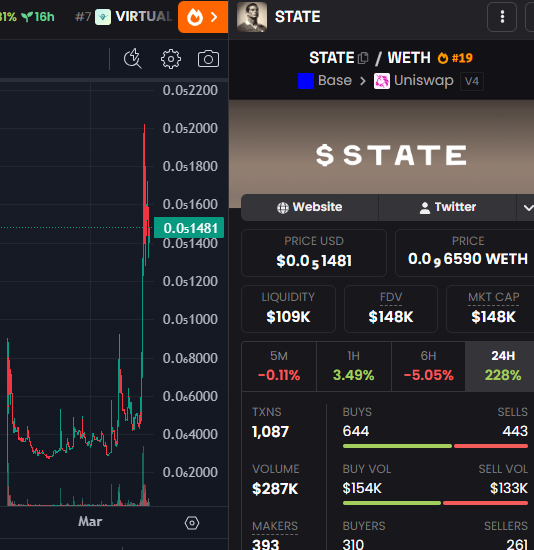534x550 pixels.
Task: Click the Base chain name
Action: coord(335,81)
